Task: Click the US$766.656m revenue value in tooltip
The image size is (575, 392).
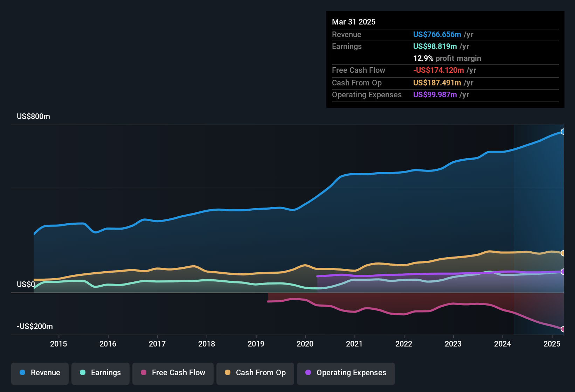Action: click(x=437, y=35)
